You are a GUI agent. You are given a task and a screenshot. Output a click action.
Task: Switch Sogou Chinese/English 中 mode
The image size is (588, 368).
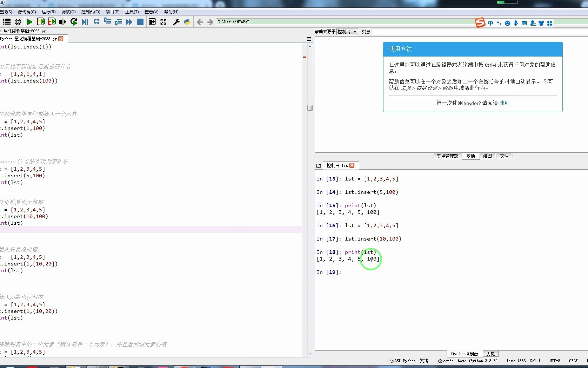(x=490, y=23)
